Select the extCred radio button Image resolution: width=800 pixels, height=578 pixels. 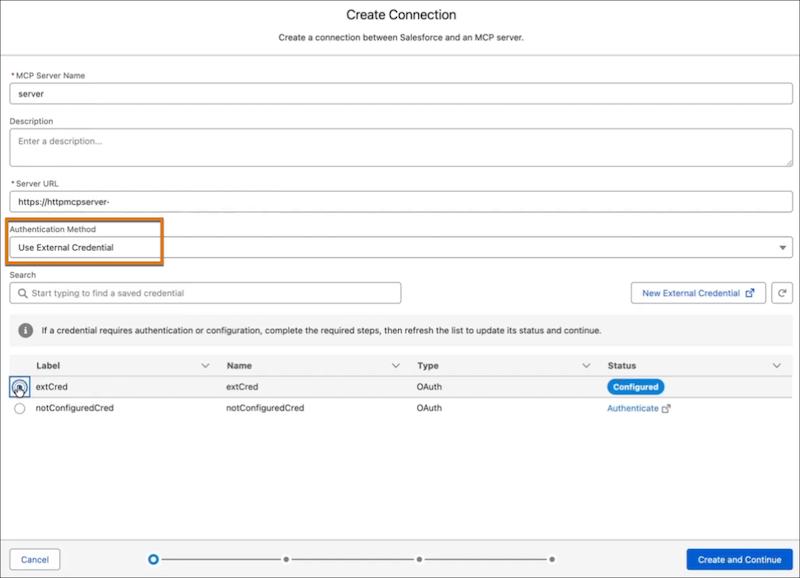[x=19, y=387]
